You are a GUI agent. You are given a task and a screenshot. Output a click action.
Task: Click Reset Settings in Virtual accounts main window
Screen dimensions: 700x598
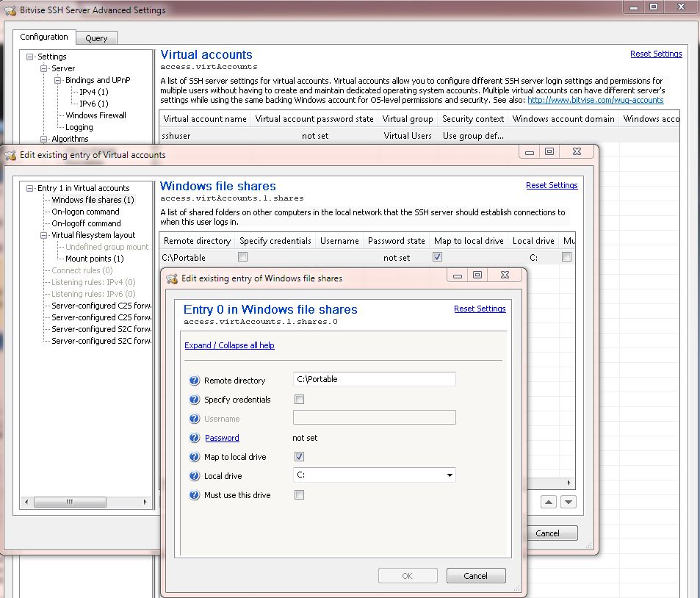[656, 54]
